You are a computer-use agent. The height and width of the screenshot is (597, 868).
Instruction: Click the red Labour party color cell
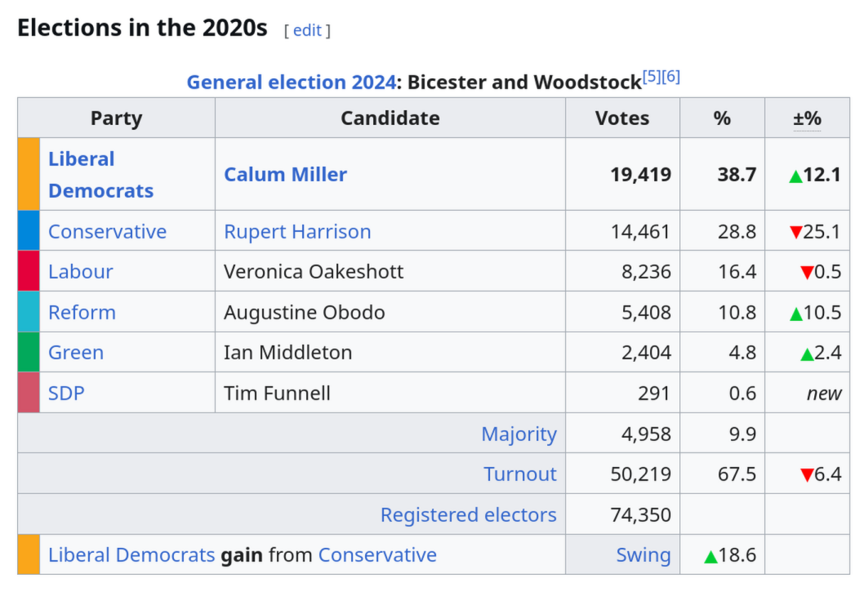(x=29, y=271)
